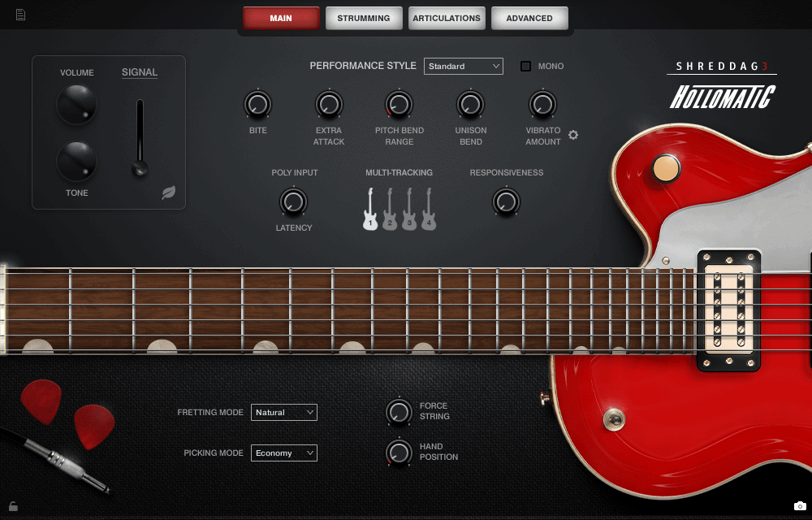
Task: Open the Picking Mode dropdown
Action: (x=283, y=453)
